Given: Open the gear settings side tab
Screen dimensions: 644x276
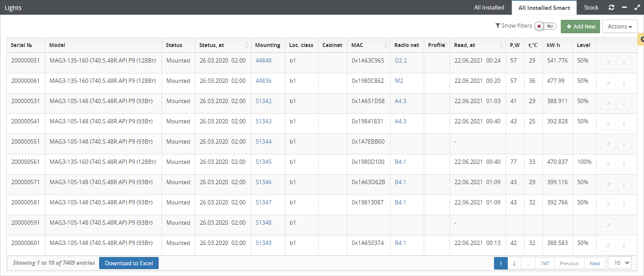Looking at the screenshot, I should tap(641, 39).
